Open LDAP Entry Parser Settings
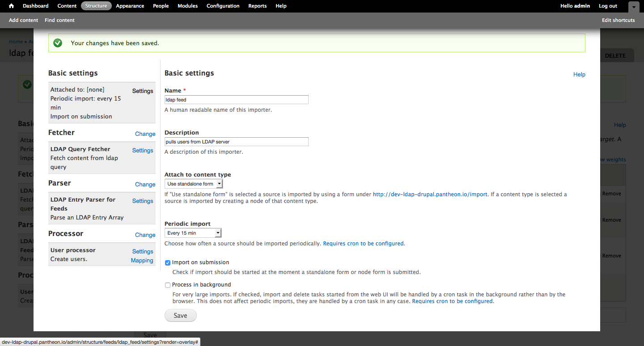The image size is (644, 346). (143, 201)
